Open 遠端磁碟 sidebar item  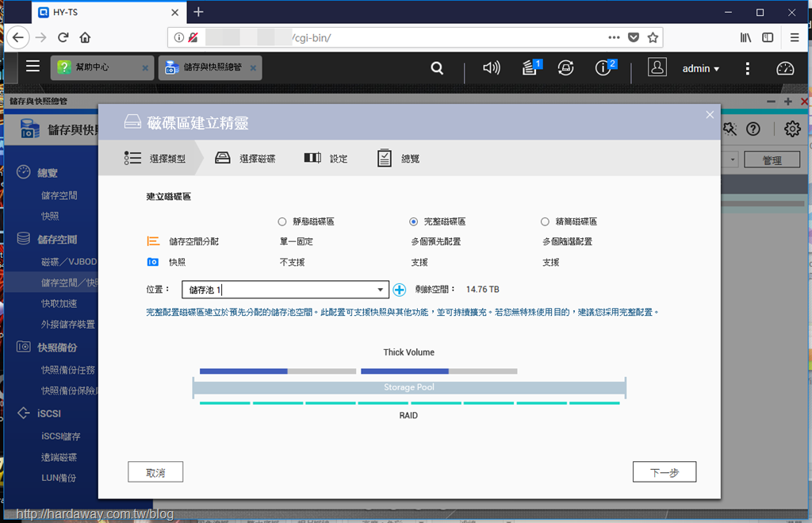coord(59,457)
